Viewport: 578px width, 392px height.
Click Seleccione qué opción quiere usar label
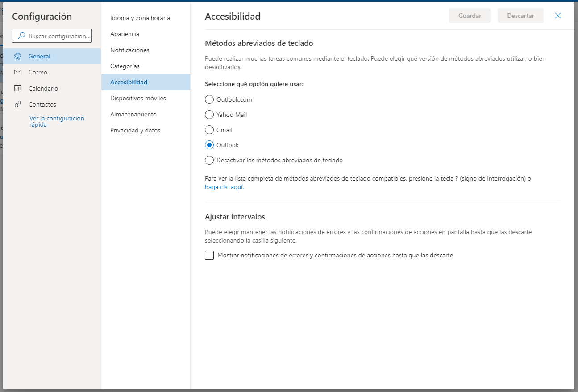pos(254,84)
